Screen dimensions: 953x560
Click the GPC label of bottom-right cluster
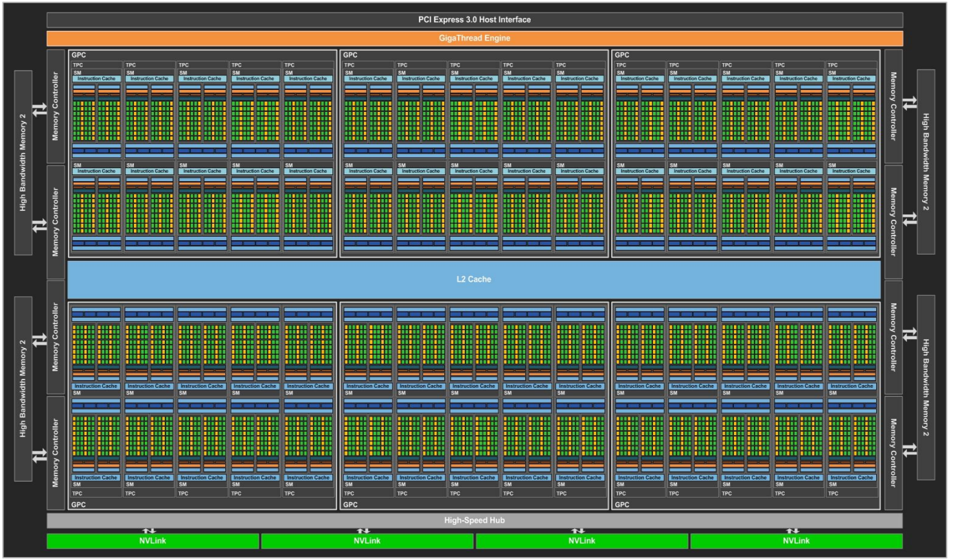point(622,504)
